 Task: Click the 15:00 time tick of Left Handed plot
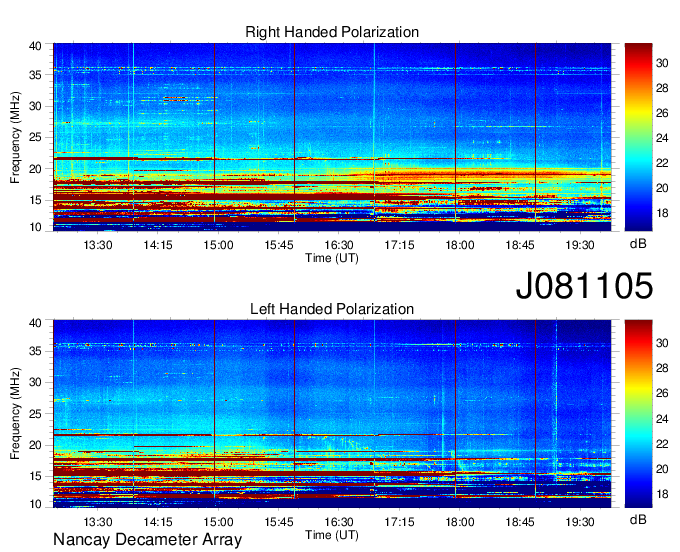(219, 522)
